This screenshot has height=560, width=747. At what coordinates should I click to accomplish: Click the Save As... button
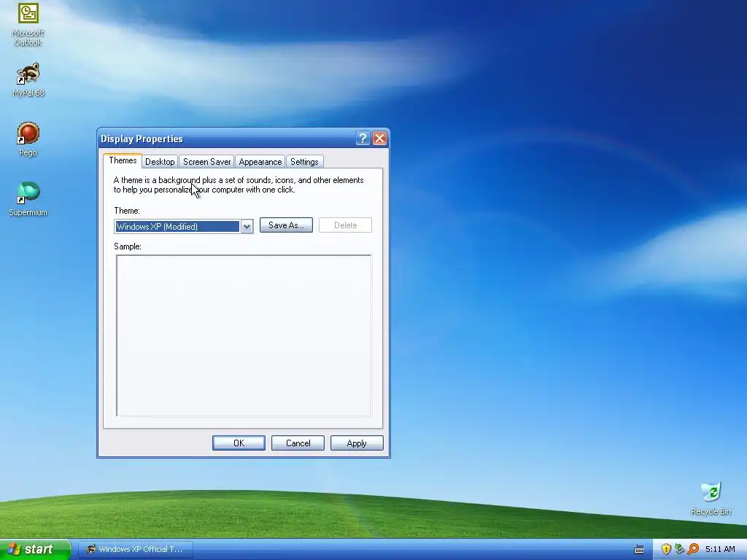coord(286,225)
